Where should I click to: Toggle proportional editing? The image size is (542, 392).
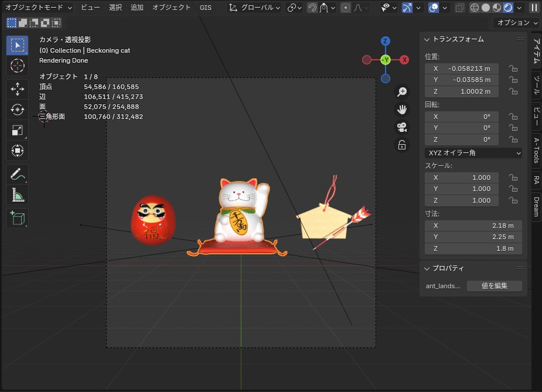pos(346,7)
